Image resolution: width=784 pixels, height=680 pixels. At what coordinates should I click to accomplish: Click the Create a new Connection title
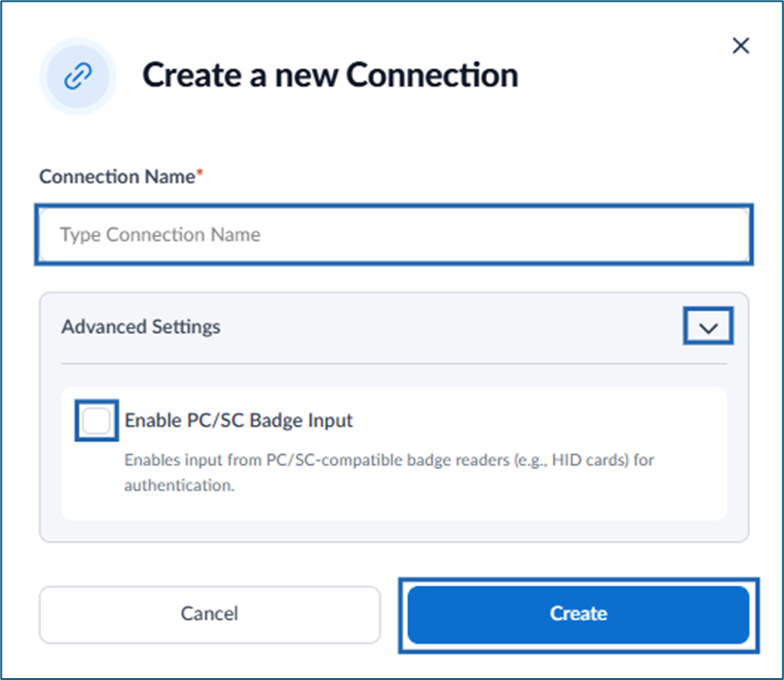[330, 75]
